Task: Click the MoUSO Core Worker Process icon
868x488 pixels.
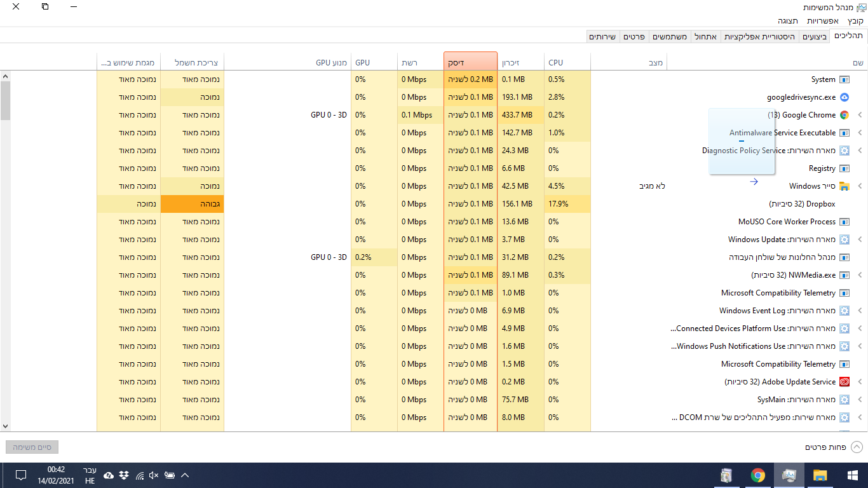Action: 844,222
